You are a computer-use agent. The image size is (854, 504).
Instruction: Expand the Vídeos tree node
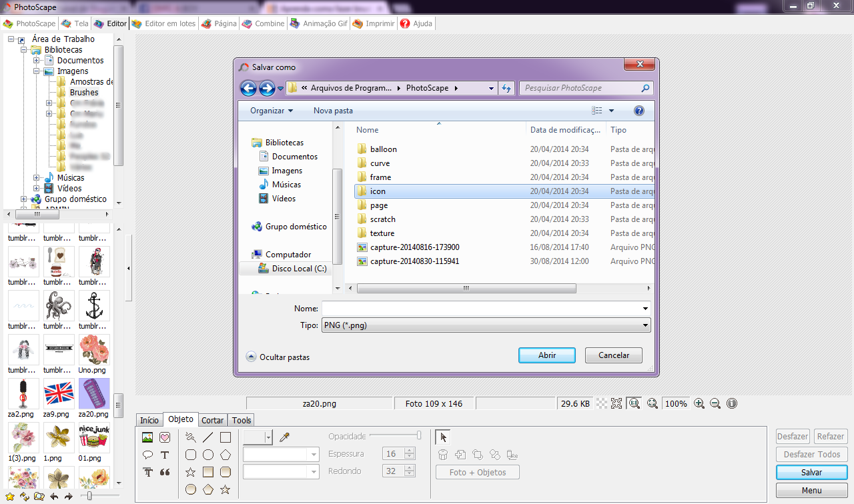click(37, 189)
